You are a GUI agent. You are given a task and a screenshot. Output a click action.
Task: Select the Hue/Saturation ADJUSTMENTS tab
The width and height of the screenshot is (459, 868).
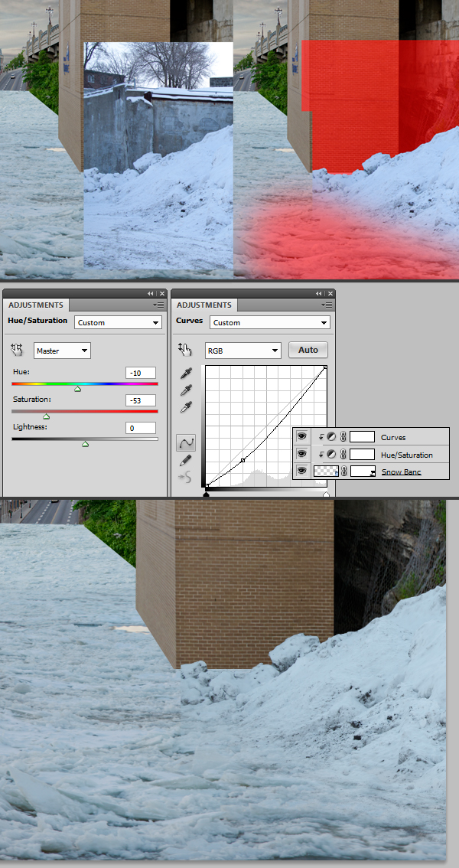pos(35,305)
